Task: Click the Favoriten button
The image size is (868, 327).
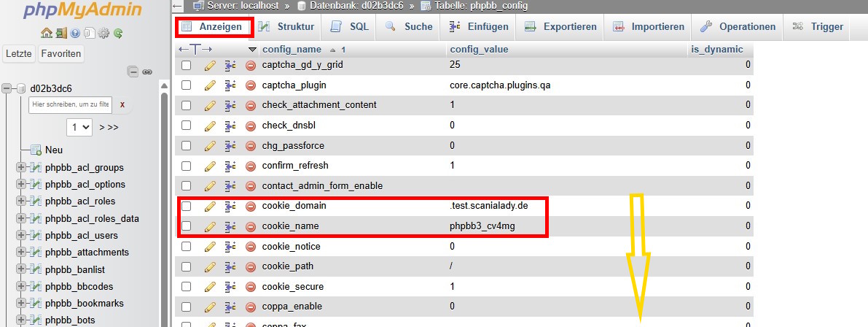Action: tap(60, 54)
